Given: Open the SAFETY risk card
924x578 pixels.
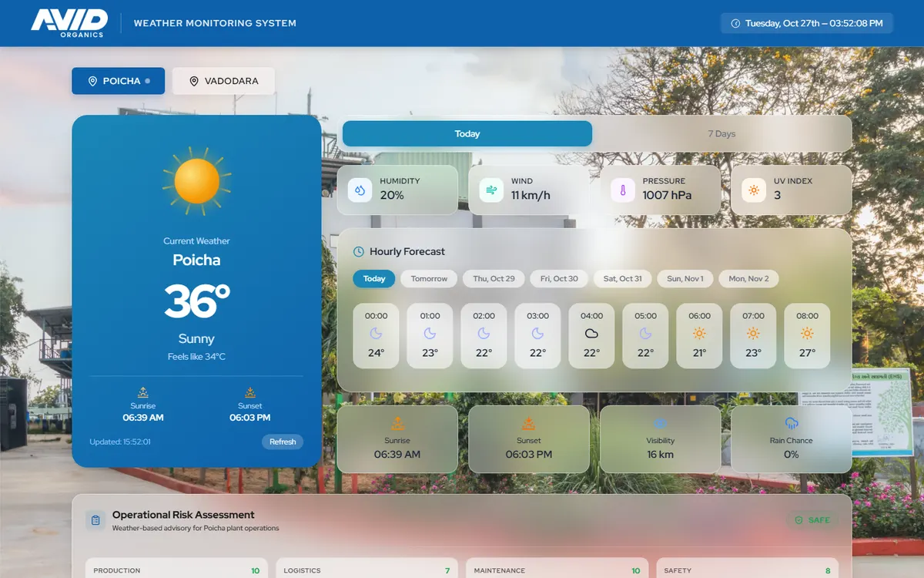Looking at the screenshot, I should (x=747, y=569).
